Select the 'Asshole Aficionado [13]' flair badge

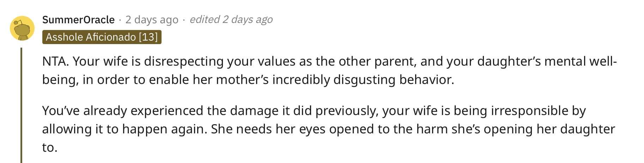coord(102,37)
